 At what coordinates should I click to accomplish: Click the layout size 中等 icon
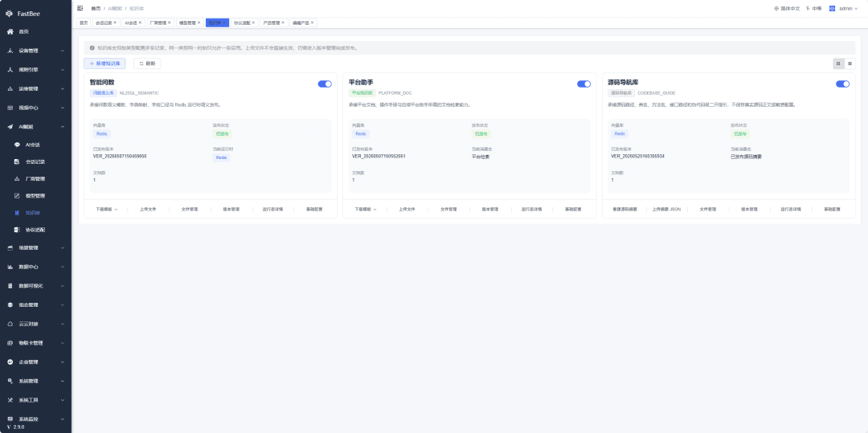[x=808, y=9]
